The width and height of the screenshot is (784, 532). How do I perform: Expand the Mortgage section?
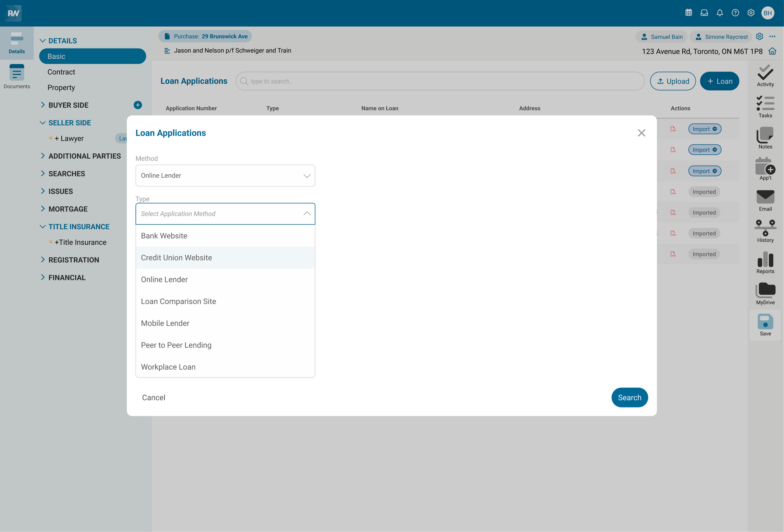tap(68, 209)
